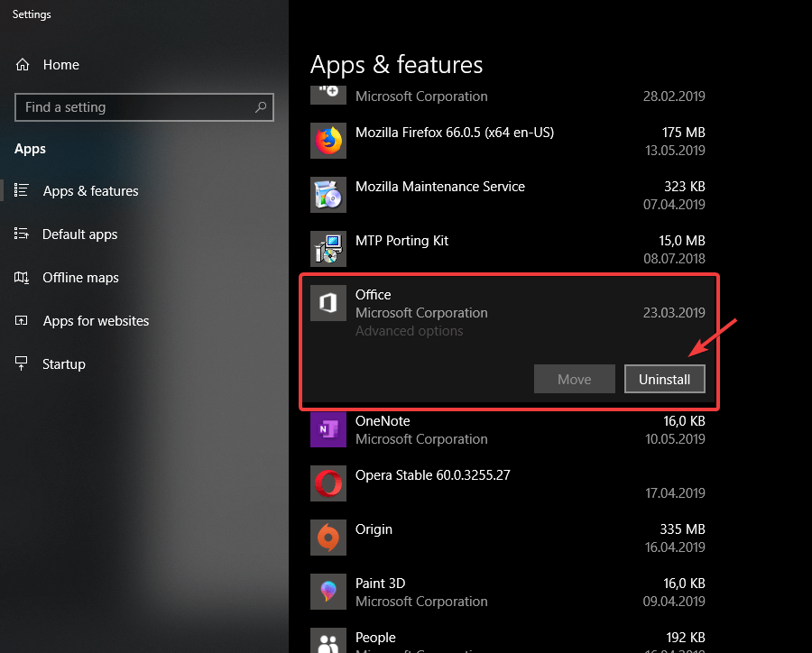Click the Apps for websites icon
The image size is (812, 653).
click(x=22, y=320)
